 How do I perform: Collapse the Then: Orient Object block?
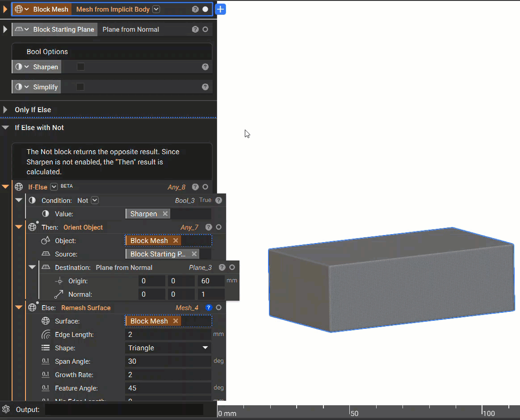click(19, 227)
